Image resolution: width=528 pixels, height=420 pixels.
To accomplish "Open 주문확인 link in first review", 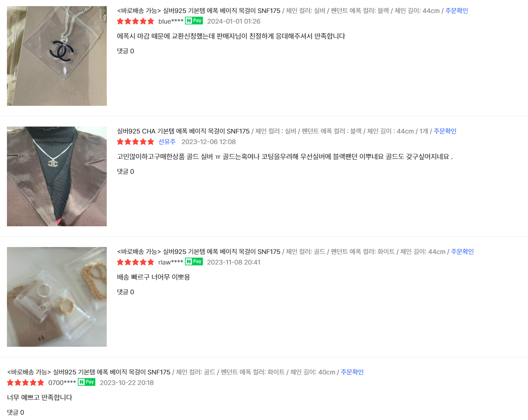I will [x=457, y=11].
